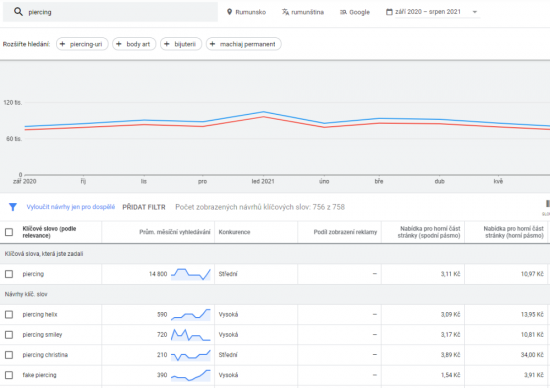This screenshot has height=388, width=550.
Task: Click the blue filter funnel icon
Action: (13, 207)
